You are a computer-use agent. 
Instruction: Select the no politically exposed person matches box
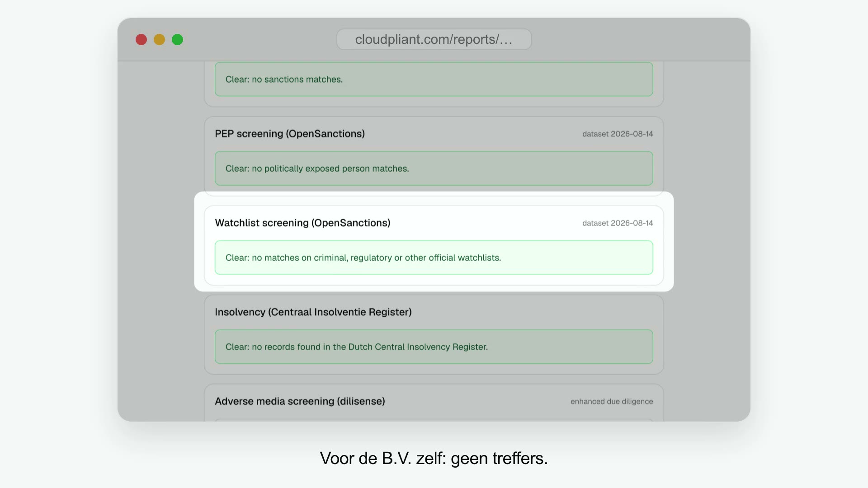pyautogui.click(x=434, y=168)
